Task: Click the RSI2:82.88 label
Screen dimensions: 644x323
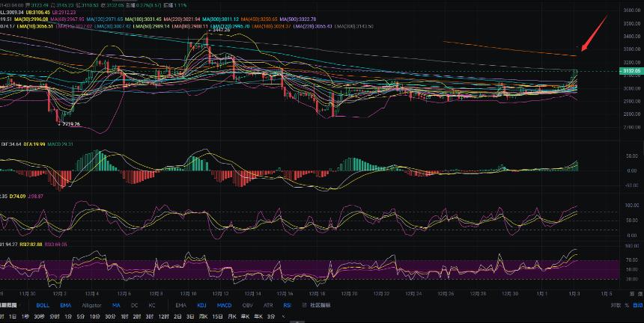Action: click(31, 244)
